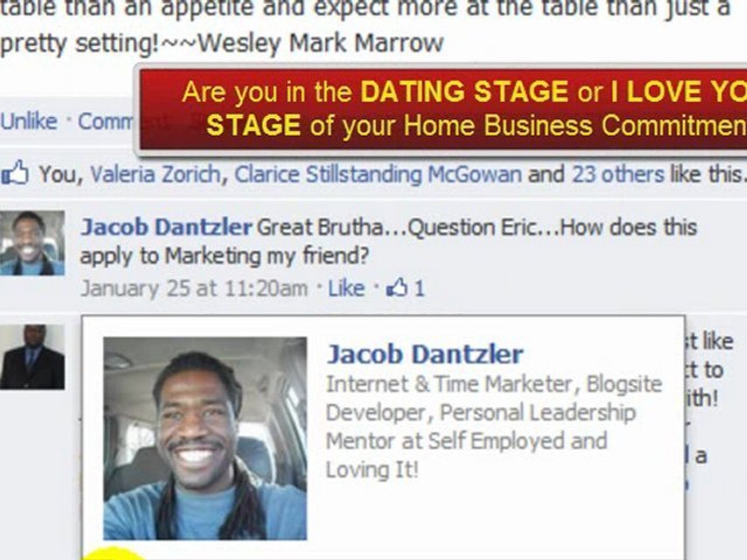The image size is (747, 560).
Task: Show the 23 others who like this
Action: (x=618, y=174)
